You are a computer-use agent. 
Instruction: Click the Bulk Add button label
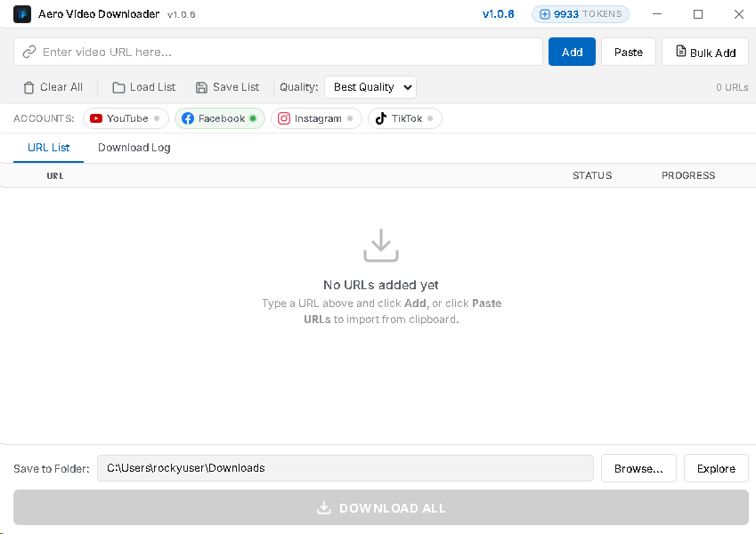coord(712,53)
